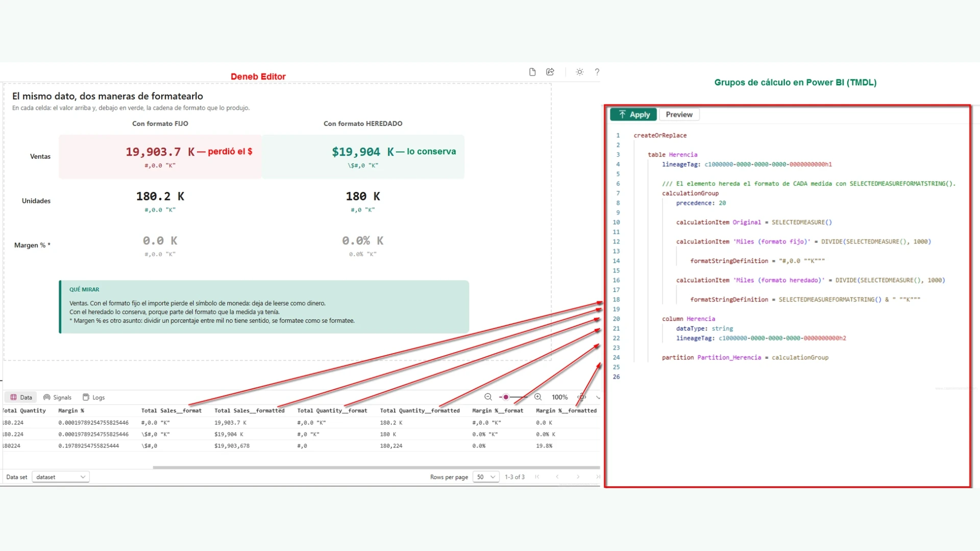
Task: Click the zoom out magnifier icon
Action: (x=488, y=397)
